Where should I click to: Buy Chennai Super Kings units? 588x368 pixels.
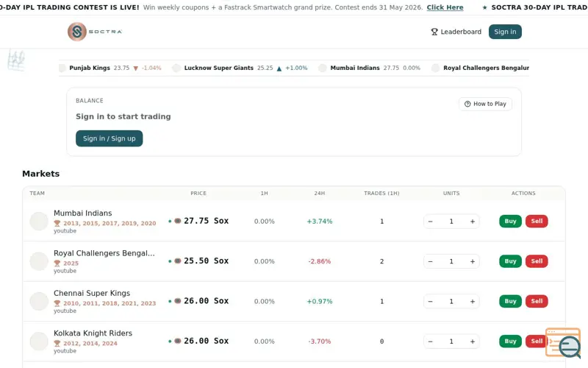510,301
